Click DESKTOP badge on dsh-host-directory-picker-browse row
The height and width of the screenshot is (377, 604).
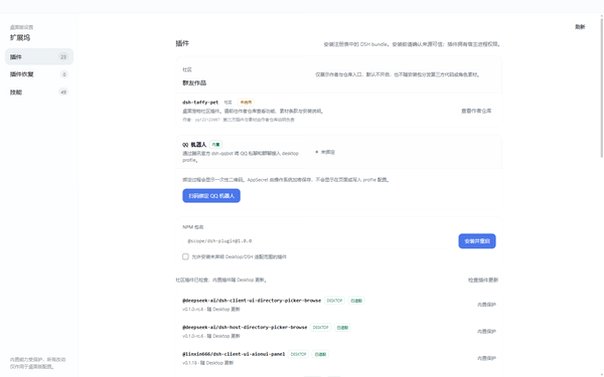pyautogui.click(x=320, y=327)
